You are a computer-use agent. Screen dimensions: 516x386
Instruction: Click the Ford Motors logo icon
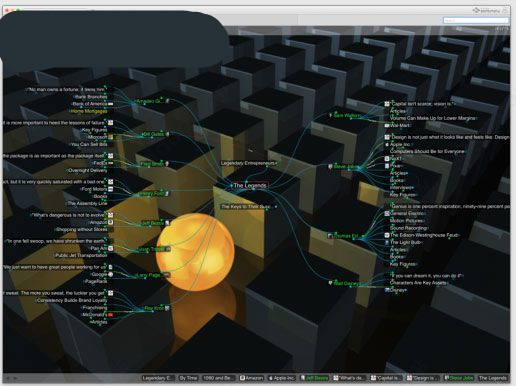(111, 189)
